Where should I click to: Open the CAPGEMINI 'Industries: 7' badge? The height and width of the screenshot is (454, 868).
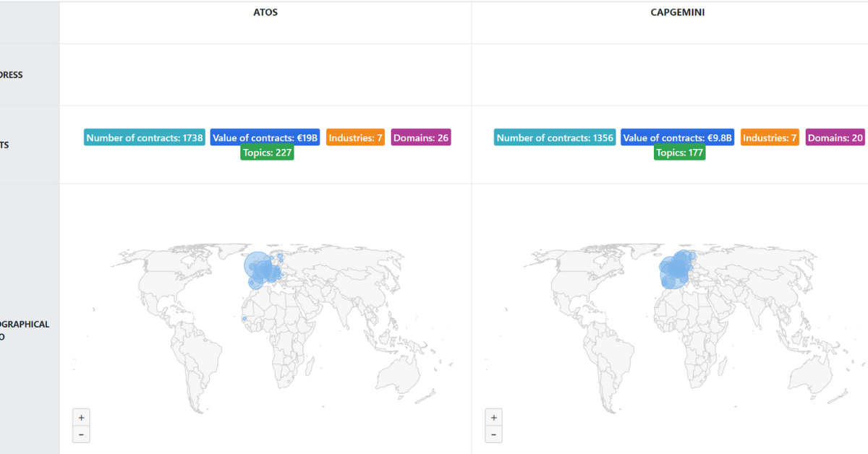pyautogui.click(x=770, y=137)
